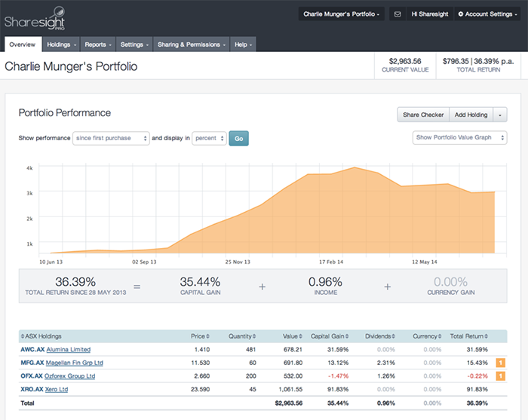The width and height of the screenshot is (528, 420).
Task: Click the Share Checker button
Action: [x=423, y=115]
